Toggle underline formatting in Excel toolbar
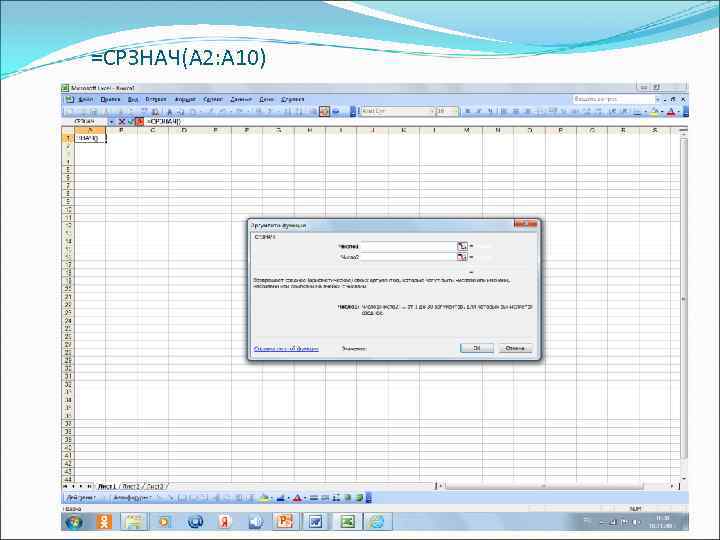The width and height of the screenshot is (720, 540). (x=490, y=112)
